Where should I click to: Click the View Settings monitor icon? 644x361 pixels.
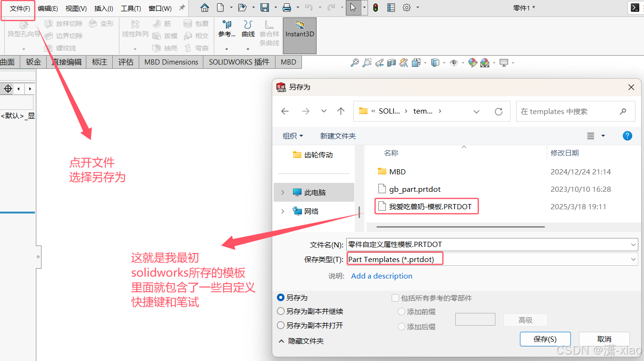point(504,63)
